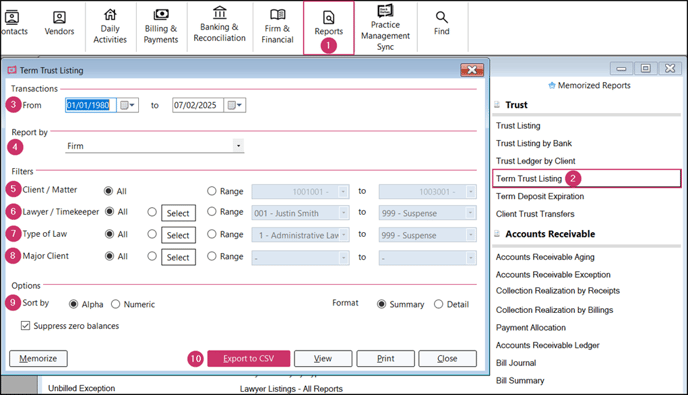Open Lawyer range start Justin Smith dropdown
688x395 pixels.
click(x=343, y=213)
